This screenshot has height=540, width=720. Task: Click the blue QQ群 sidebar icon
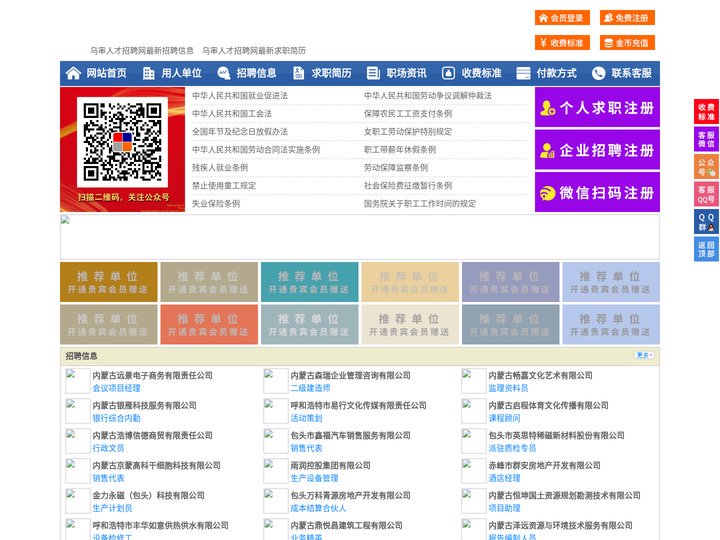tap(706, 222)
